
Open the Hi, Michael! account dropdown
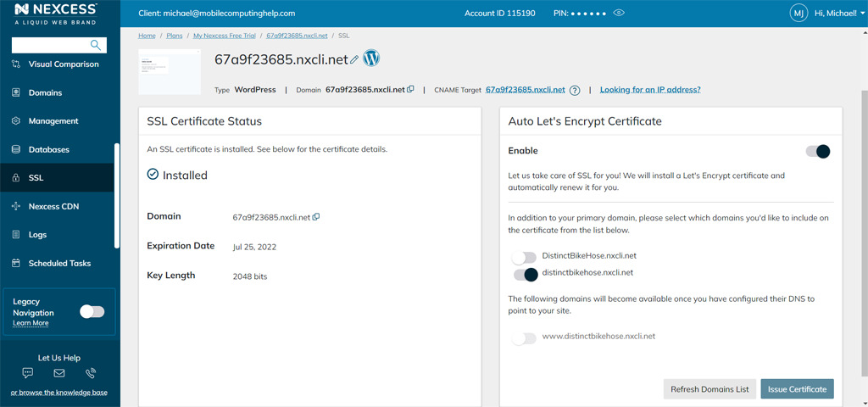click(840, 13)
